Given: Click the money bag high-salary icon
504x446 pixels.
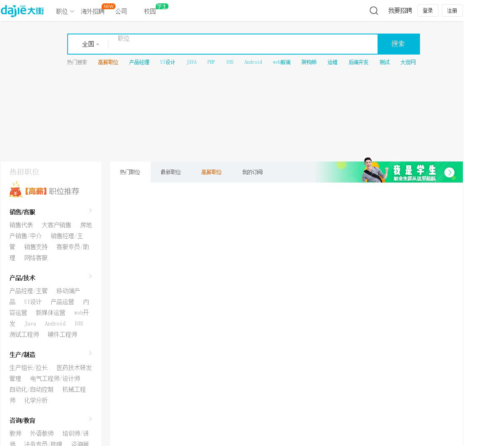Looking at the screenshot, I should click(x=16, y=190).
